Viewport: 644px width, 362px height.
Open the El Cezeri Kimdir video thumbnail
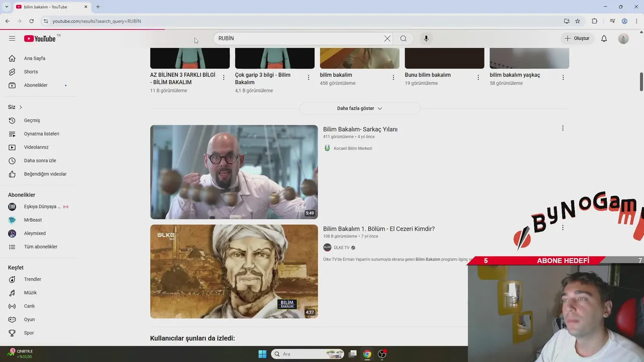[x=234, y=271]
